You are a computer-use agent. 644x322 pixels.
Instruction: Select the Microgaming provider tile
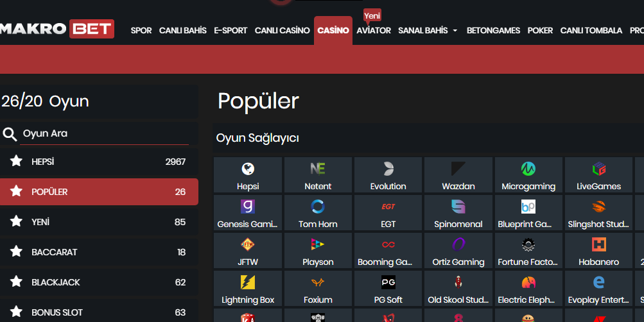528,174
